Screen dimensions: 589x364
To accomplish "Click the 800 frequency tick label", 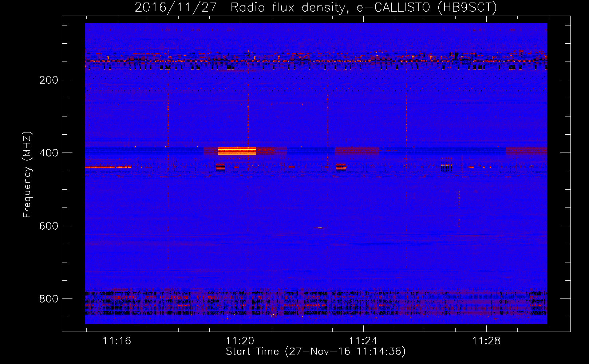I will coord(48,299).
